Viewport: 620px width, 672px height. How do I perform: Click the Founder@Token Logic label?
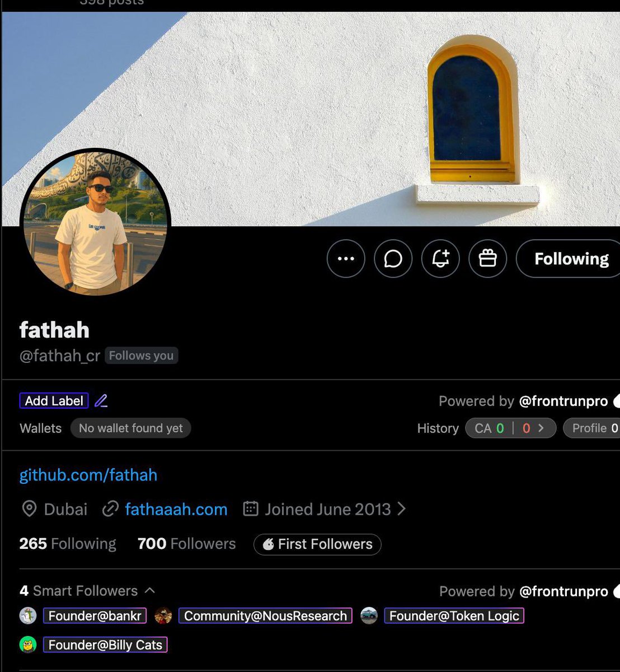tap(454, 616)
